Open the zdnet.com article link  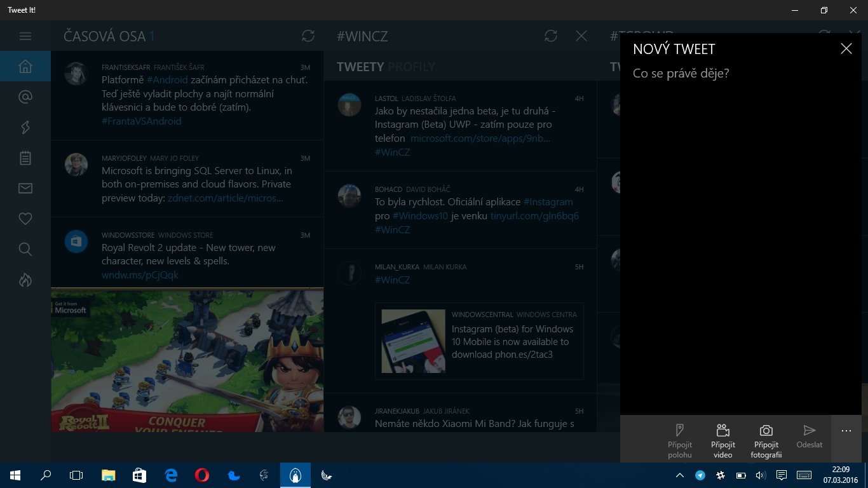pos(226,198)
